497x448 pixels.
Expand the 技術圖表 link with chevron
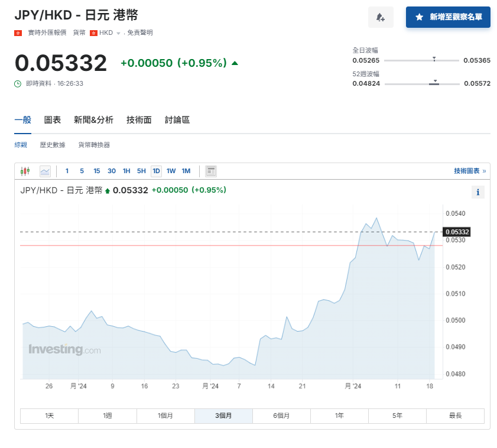470,171
